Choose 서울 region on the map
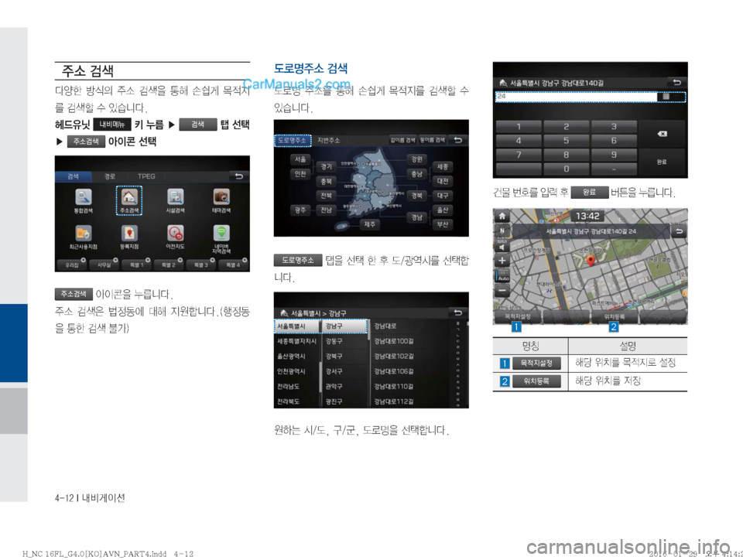The height and width of the screenshot is (560, 743). pos(300,159)
